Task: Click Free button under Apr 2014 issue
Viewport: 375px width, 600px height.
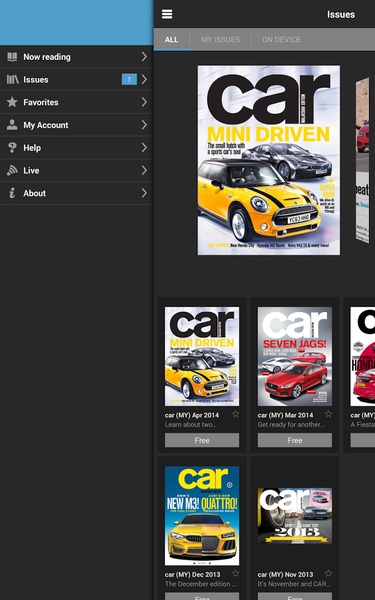Action: (x=202, y=440)
